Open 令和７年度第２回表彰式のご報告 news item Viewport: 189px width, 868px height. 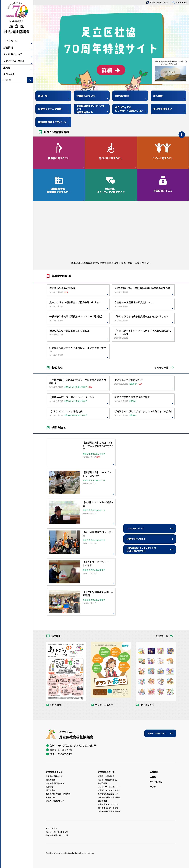143,399
